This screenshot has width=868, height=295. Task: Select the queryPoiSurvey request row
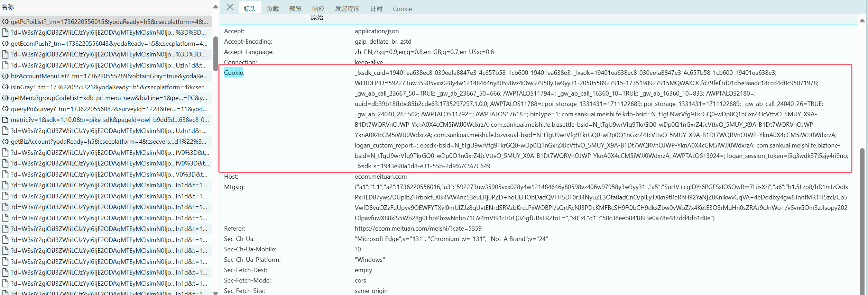pos(106,109)
